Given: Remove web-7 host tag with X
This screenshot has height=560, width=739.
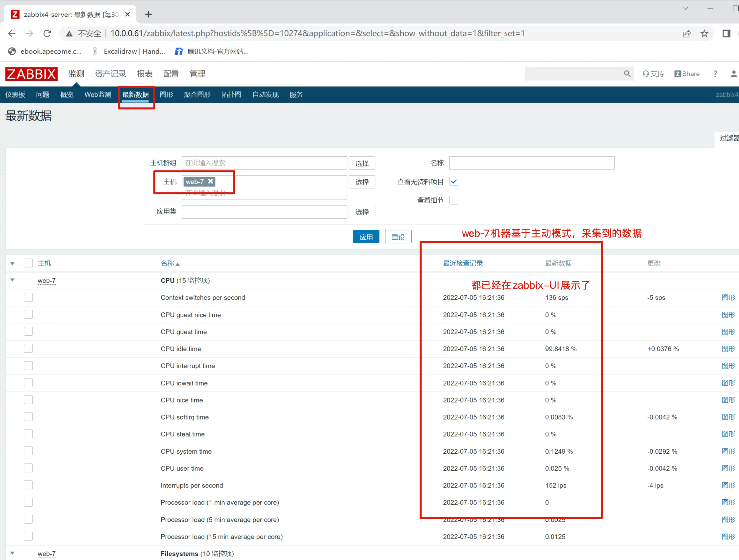Looking at the screenshot, I should coord(210,181).
